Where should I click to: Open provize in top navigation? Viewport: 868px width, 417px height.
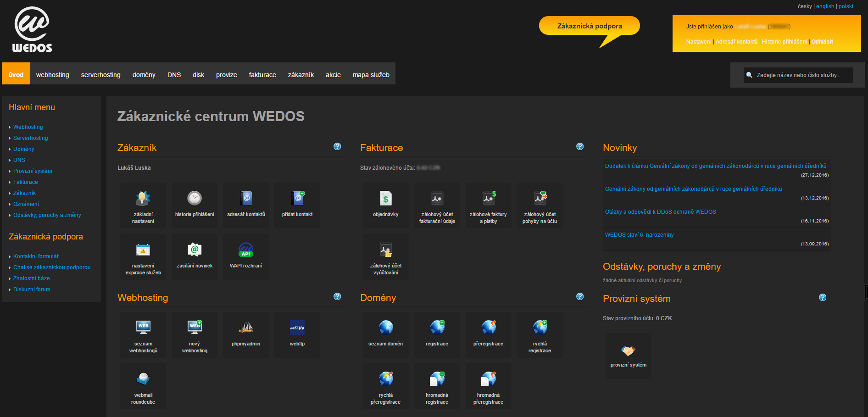[227, 75]
